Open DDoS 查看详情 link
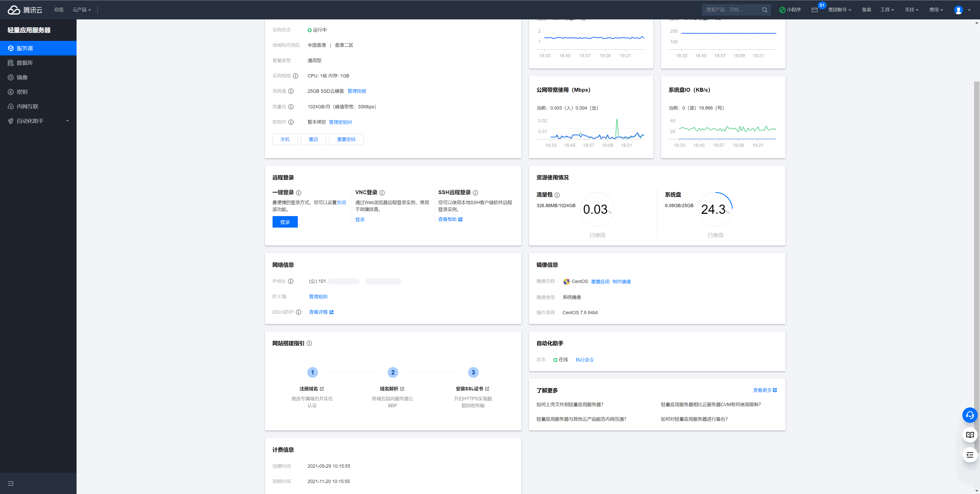This screenshot has width=980, height=494. click(x=321, y=312)
